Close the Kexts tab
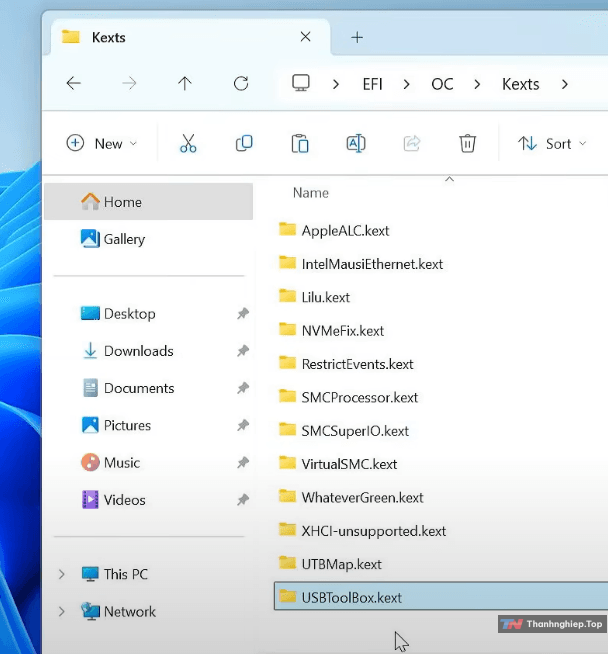The width and height of the screenshot is (608, 654). coord(305,37)
